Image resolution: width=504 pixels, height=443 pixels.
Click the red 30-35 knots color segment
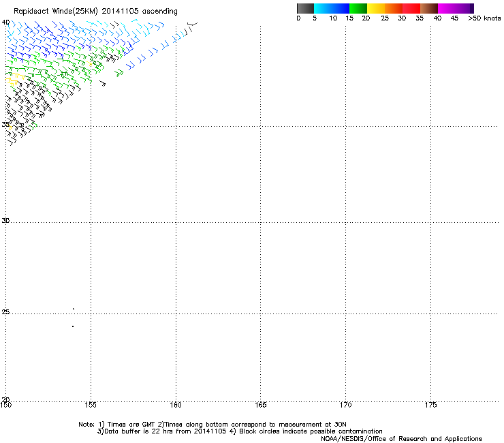[x=411, y=8]
